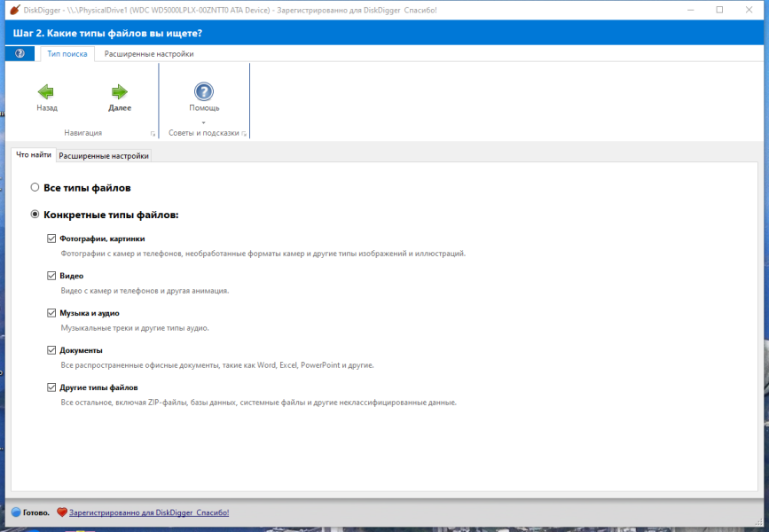Click the description mentioning ZIP-файлы
This screenshot has width=769, height=532.
coord(258,403)
